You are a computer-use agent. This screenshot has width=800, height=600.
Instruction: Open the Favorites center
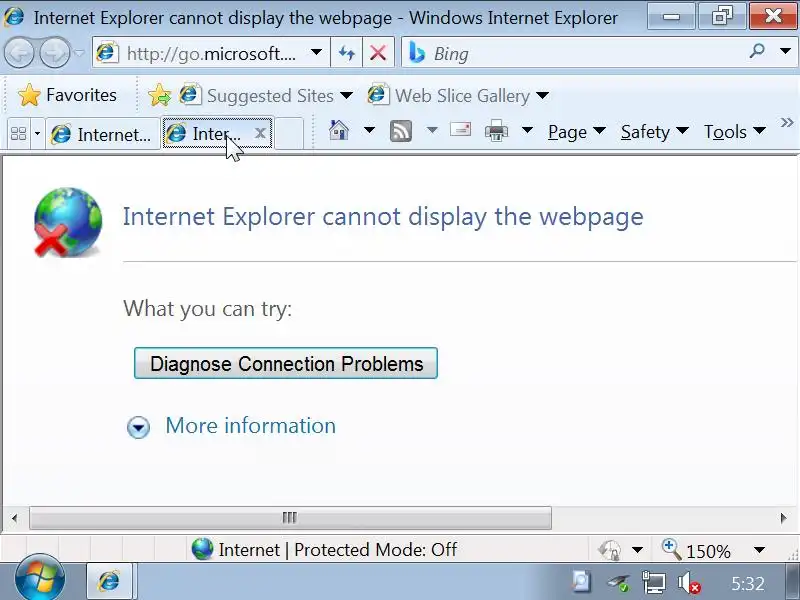point(67,95)
